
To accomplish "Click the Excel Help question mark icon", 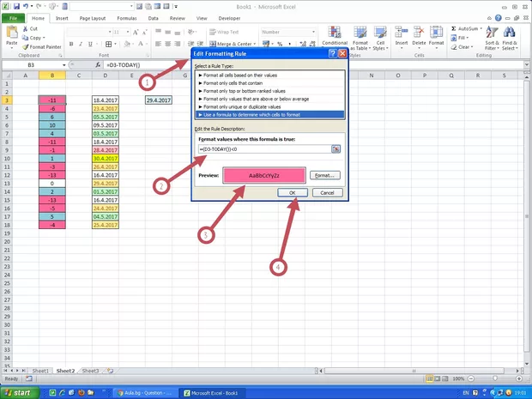I will tap(498, 18).
